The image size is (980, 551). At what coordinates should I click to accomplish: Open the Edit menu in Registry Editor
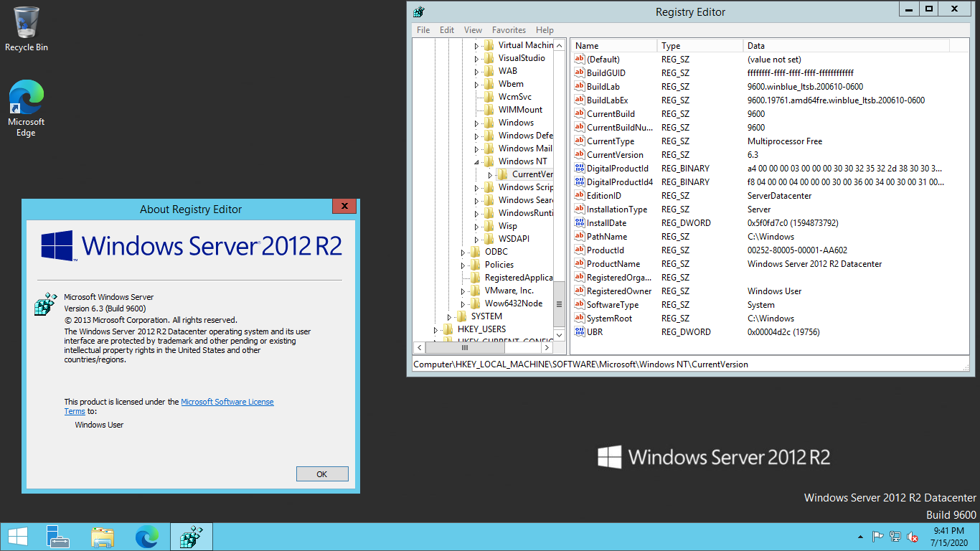coord(447,30)
